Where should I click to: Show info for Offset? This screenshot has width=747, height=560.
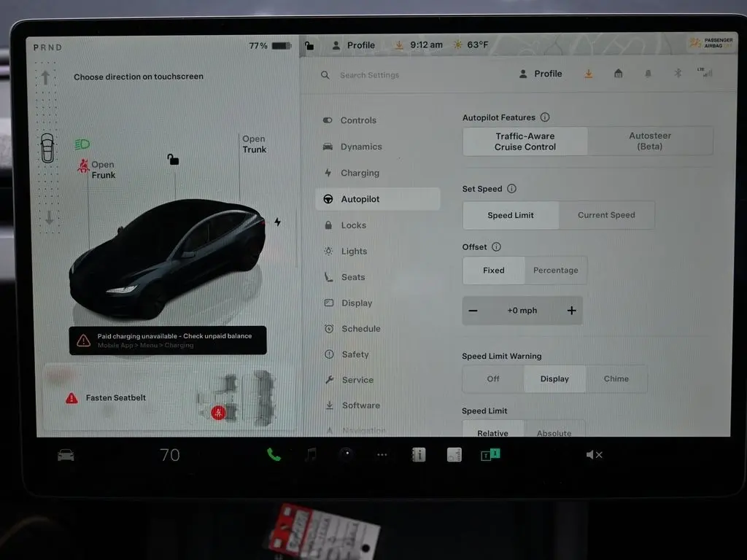496,246
